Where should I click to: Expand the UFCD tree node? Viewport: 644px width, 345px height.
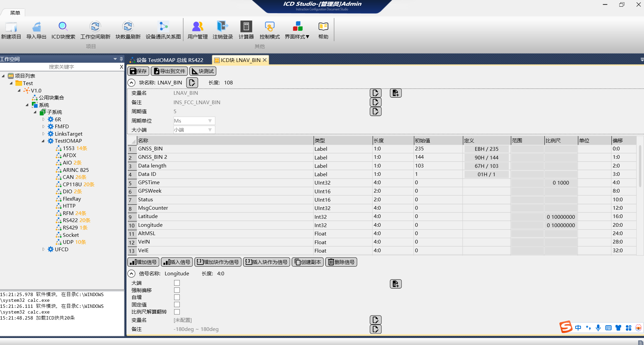(x=44, y=249)
